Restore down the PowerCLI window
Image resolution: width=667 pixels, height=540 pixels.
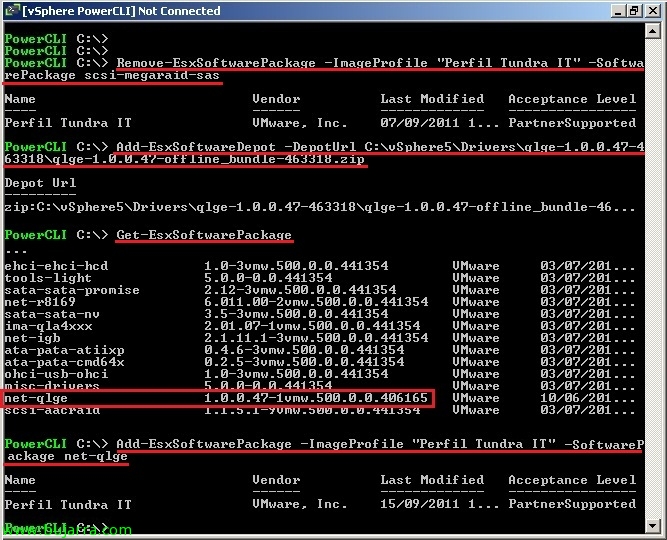pos(634,11)
